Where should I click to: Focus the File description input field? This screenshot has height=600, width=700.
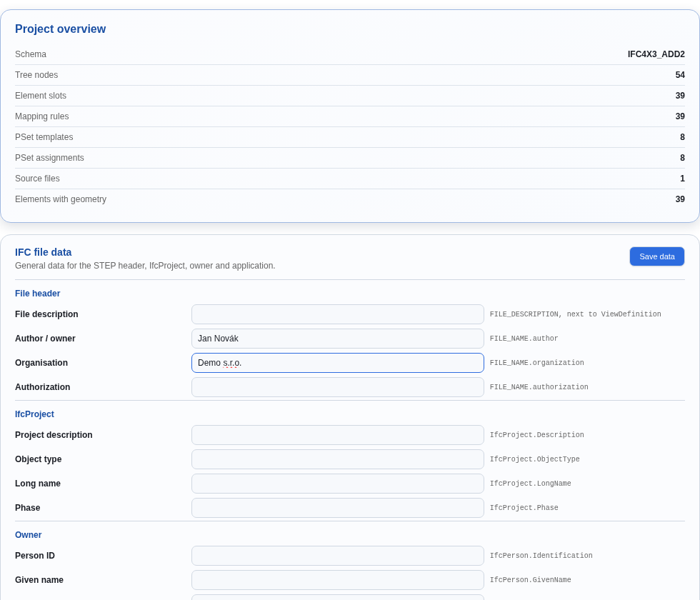pyautogui.click(x=337, y=314)
